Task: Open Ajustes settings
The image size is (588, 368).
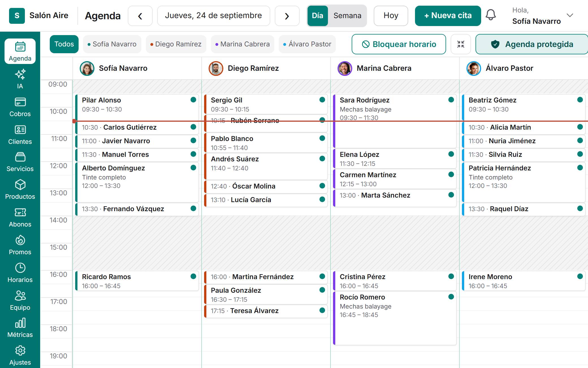Action: pos(20,356)
